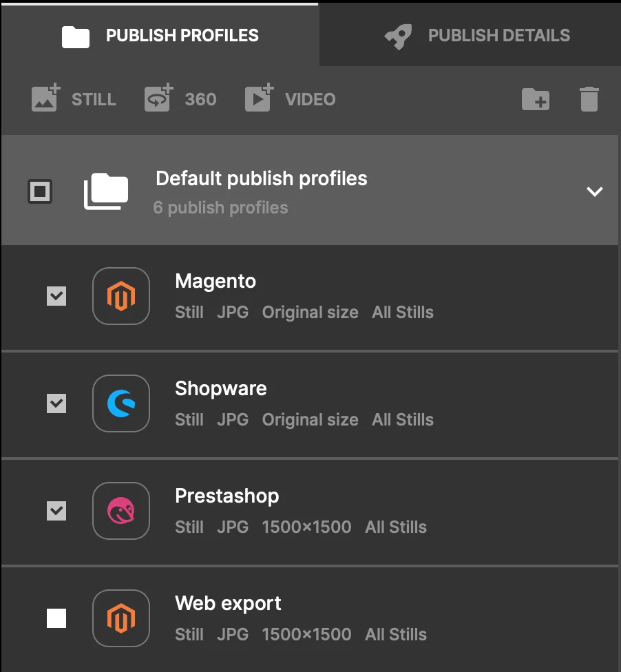Click 'All Stills' in Shopware row
Screen dimensions: 621x672
[x=403, y=419]
